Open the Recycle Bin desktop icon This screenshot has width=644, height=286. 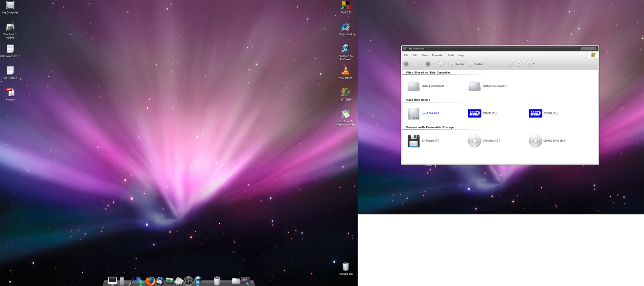tap(345, 269)
